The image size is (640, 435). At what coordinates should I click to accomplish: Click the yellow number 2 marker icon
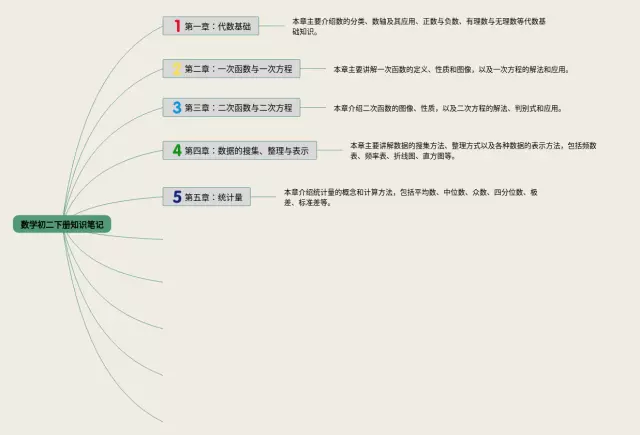176,69
